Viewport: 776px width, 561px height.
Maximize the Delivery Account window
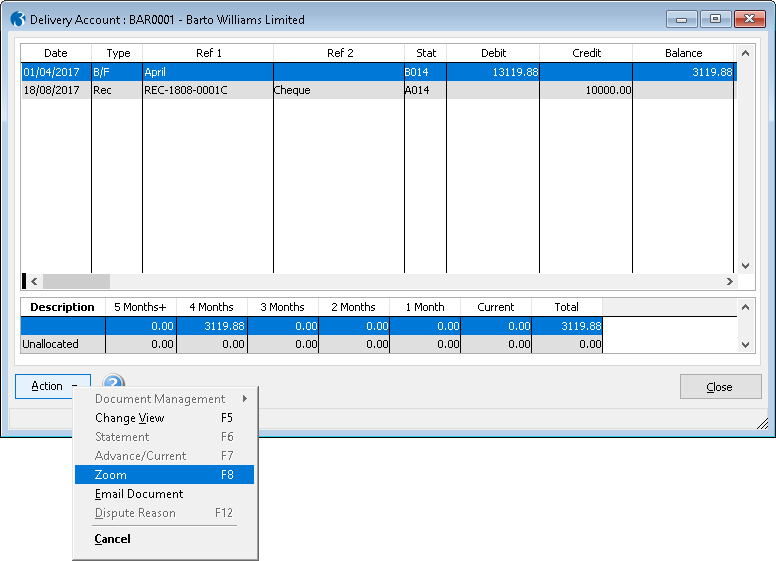[x=715, y=19]
